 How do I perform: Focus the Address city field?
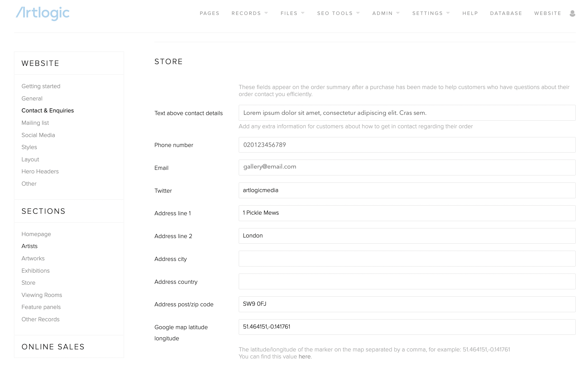[407, 259]
